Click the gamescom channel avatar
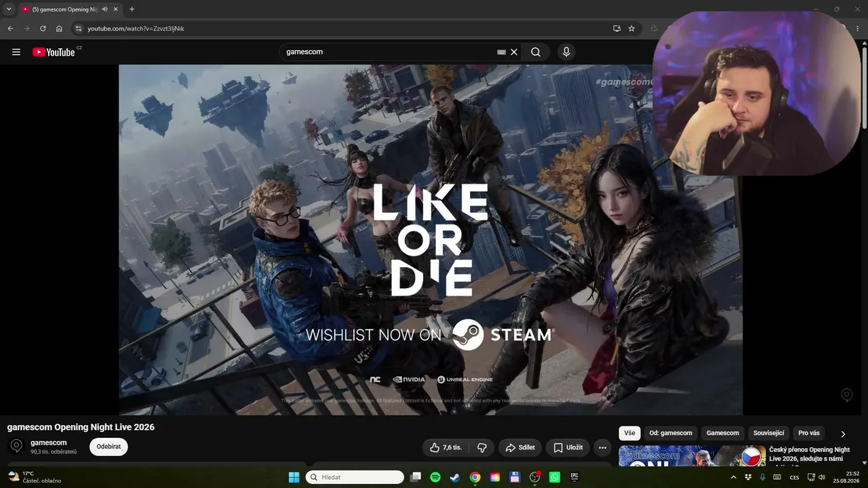This screenshot has height=488, width=868. point(17,446)
